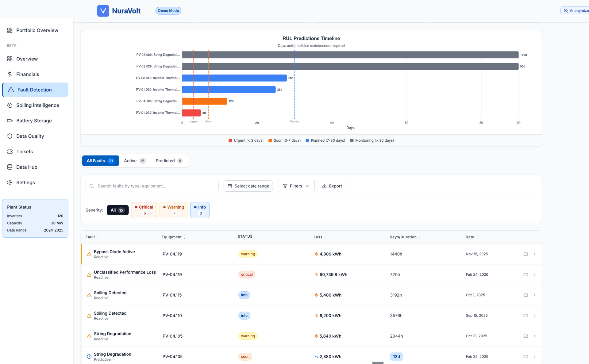Viewport: 589px width, 364px height.
Task: Open the NuraVolt app logo
Action: click(x=103, y=10)
